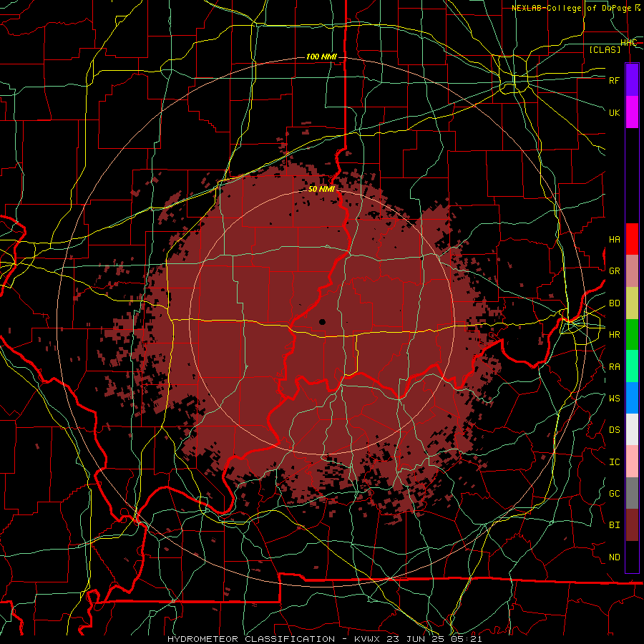The width and height of the screenshot is (644, 644).
Task: Click the GC legend label
Action: (x=614, y=494)
